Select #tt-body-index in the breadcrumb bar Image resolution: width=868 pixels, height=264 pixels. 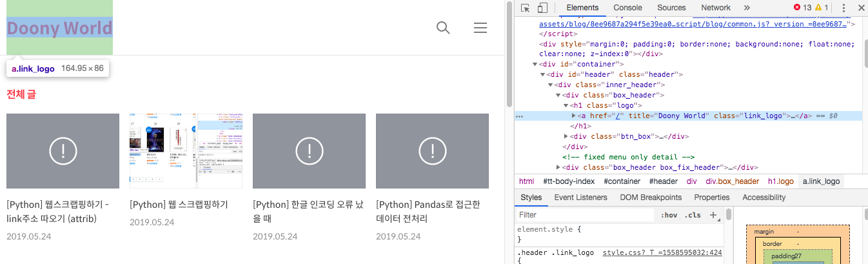(x=569, y=182)
